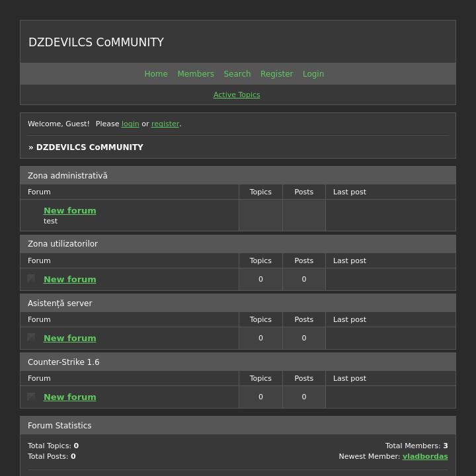Open New forum under Zona utilizatorilor
This screenshot has height=476, width=476.
(70, 279)
